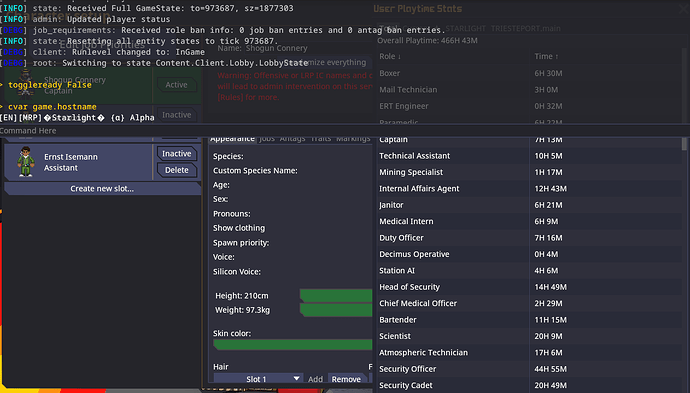Click the Pronouns: label
The height and width of the screenshot is (393, 690).
click(231, 213)
